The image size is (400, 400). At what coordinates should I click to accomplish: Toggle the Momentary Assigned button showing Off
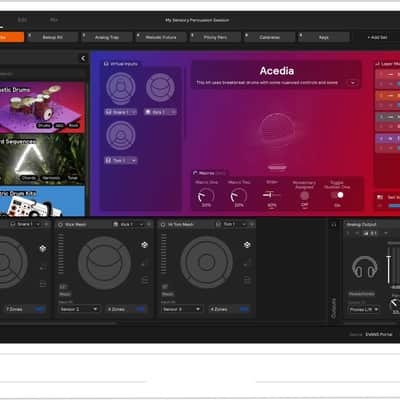(x=304, y=196)
